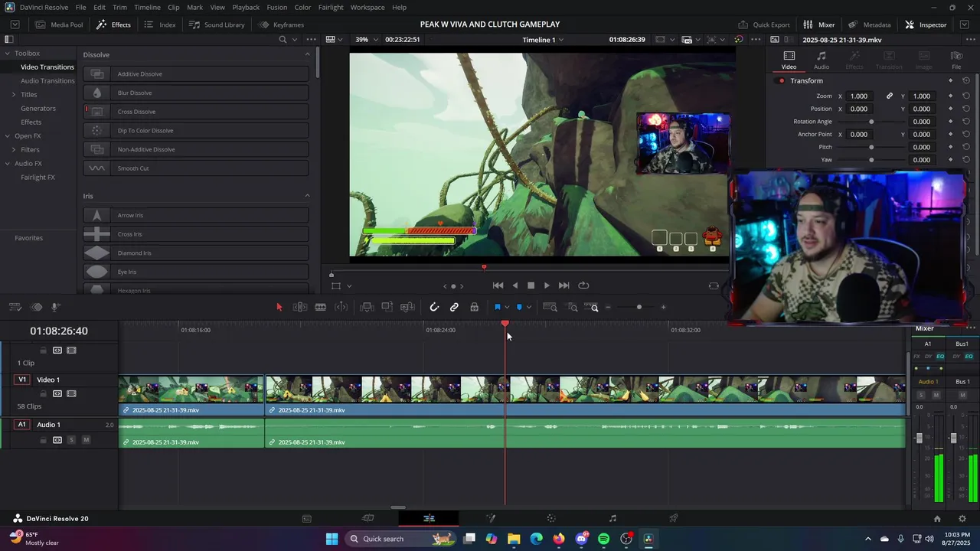Open the flag color dropdown arrow
The width and height of the screenshot is (980, 551).
point(507,307)
